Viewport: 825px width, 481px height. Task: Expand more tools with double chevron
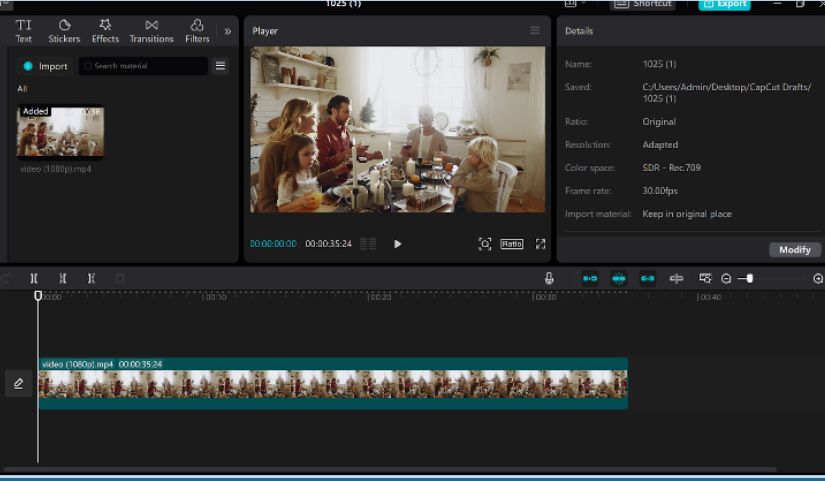pos(227,31)
